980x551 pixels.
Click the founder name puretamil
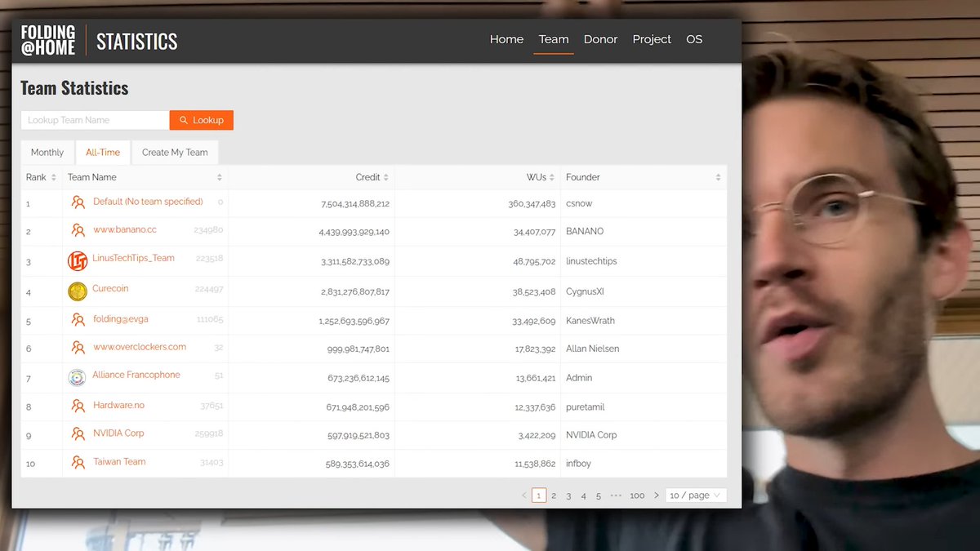pos(586,407)
